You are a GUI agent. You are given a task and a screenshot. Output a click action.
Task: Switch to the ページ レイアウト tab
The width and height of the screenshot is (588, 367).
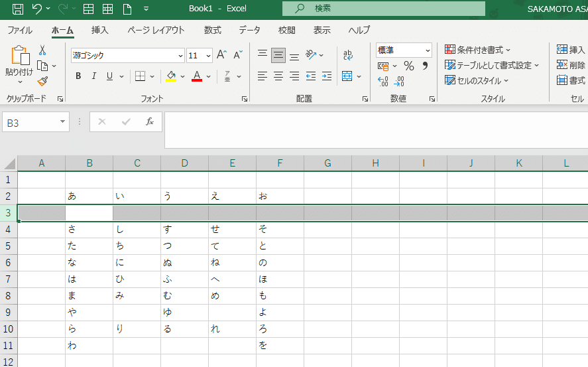pos(156,30)
